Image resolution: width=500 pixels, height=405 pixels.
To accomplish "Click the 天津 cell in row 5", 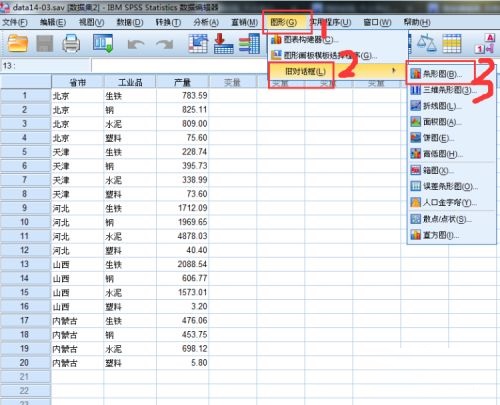I will [78, 152].
